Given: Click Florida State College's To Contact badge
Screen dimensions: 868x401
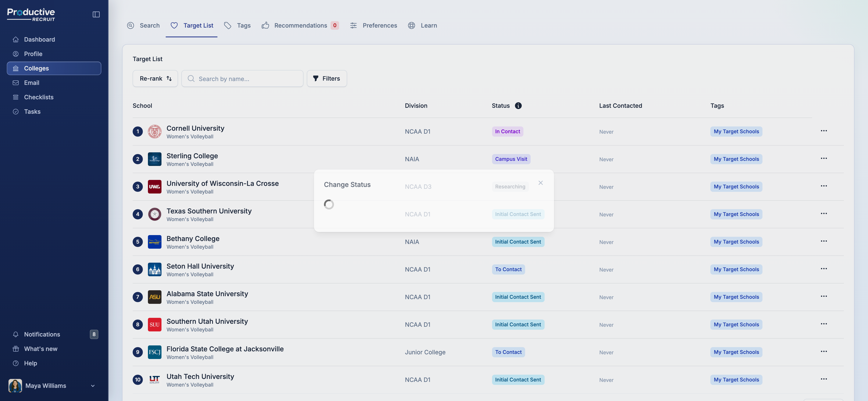Looking at the screenshot, I should pyautogui.click(x=508, y=352).
